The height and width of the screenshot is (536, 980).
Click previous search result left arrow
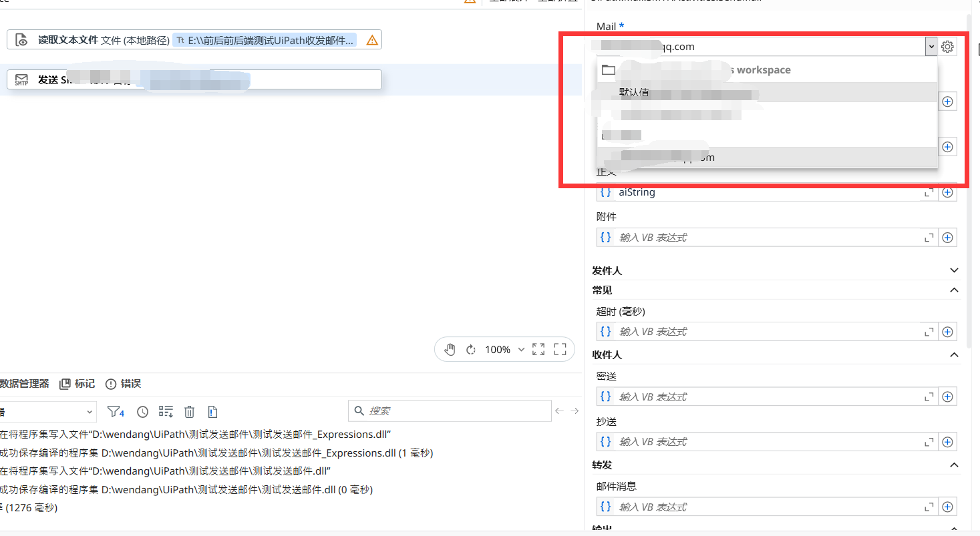click(x=560, y=411)
